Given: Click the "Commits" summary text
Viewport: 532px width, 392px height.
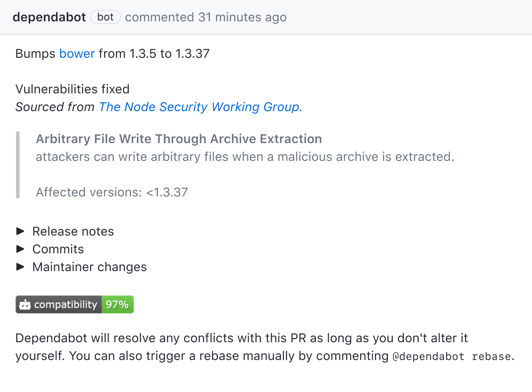Looking at the screenshot, I should pos(58,249).
